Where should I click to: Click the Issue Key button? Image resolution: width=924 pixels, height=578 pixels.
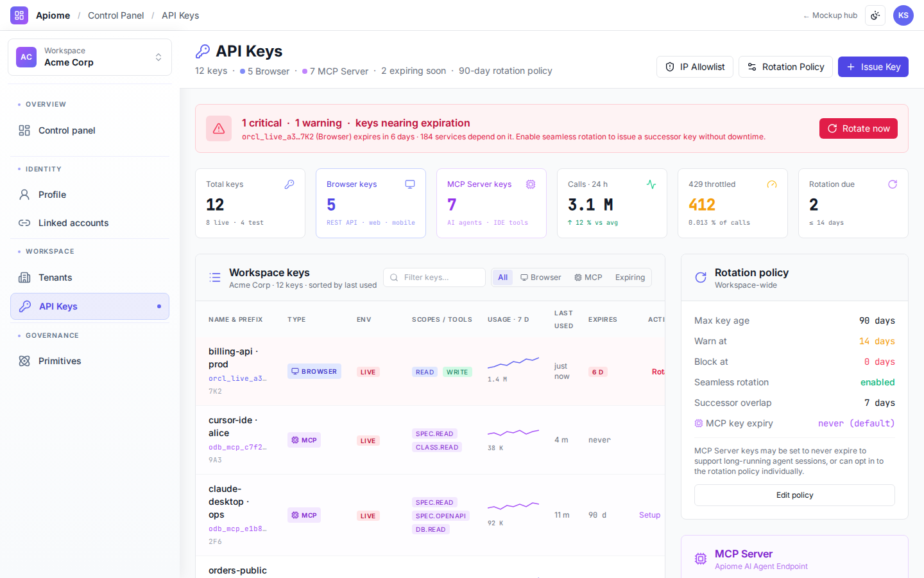pyautogui.click(x=873, y=67)
